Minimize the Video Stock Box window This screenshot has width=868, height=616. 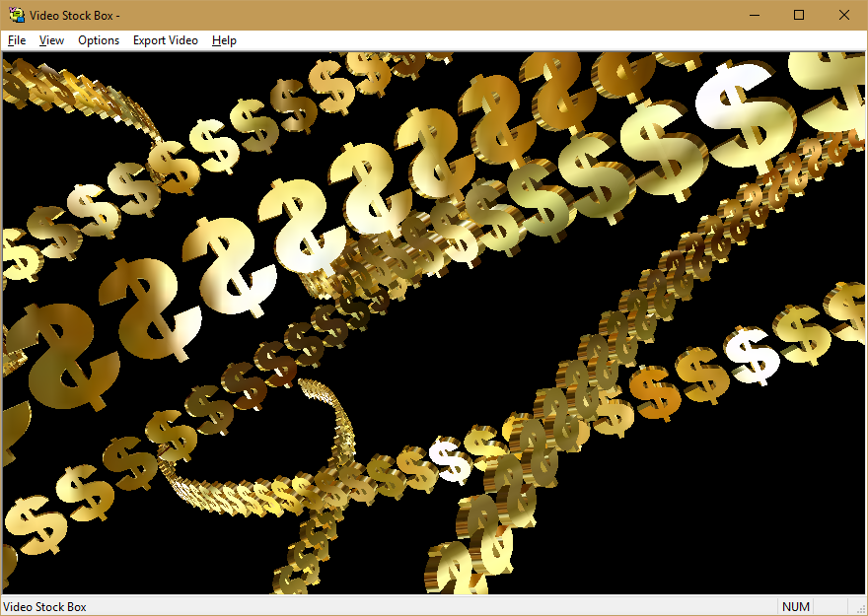754,15
